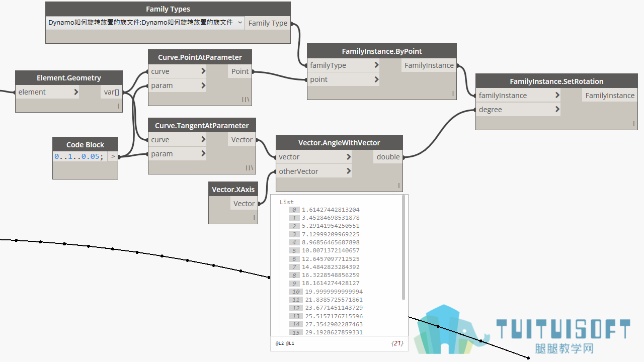Select the Family Type output port
Screen dimensions: 644x362
(268, 23)
